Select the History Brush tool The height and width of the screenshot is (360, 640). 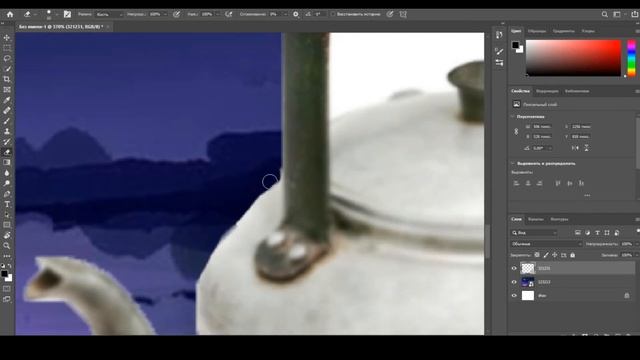(x=7, y=142)
